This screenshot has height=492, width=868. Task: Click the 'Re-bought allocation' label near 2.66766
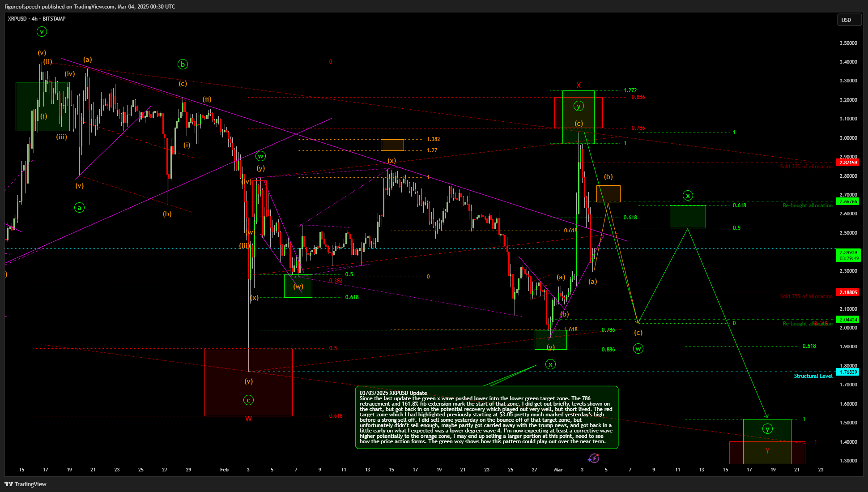point(808,205)
